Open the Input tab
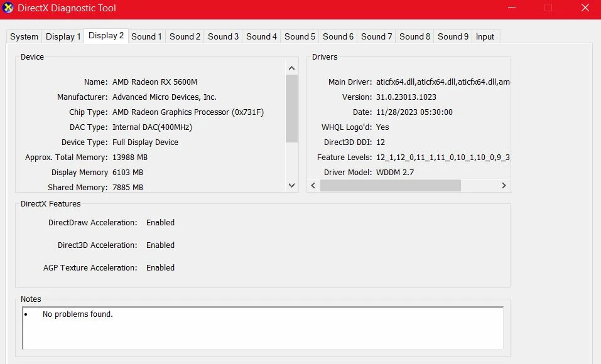 pos(485,37)
